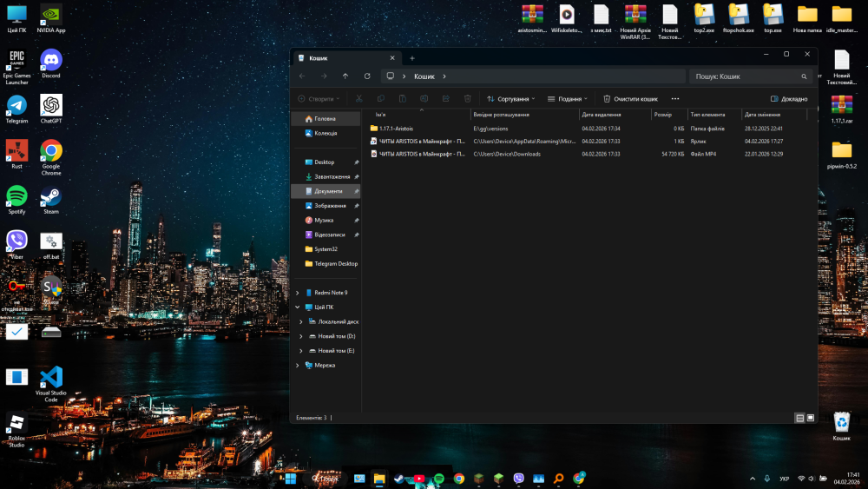Open the Сортування sort dropdown
The width and height of the screenshot is (868, 489).
[x=511, y=98]
